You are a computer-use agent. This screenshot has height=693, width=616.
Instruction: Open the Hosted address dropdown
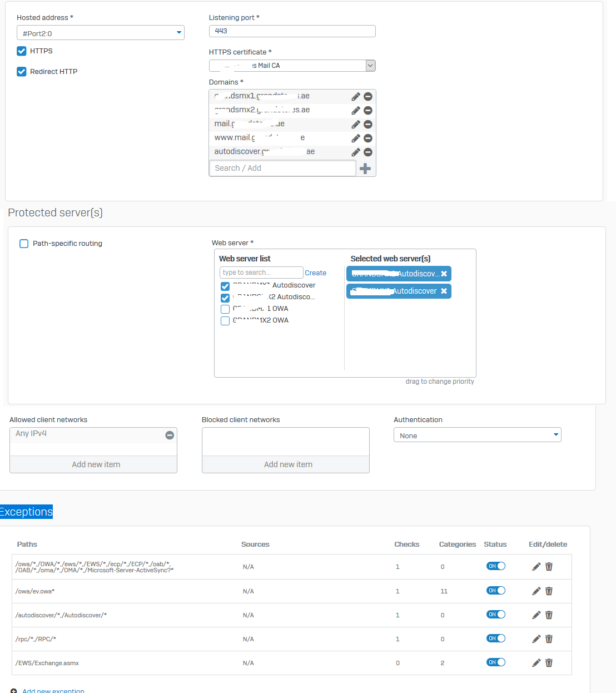[101, 33]
